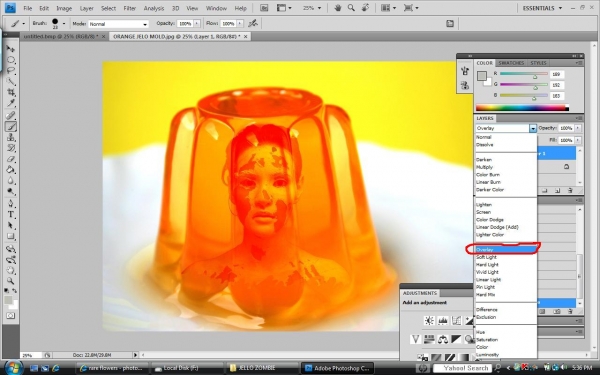Select the Eyedropper tool
Image resolution: width=600 pixels, height=375 pixels.
click(11, 103)
